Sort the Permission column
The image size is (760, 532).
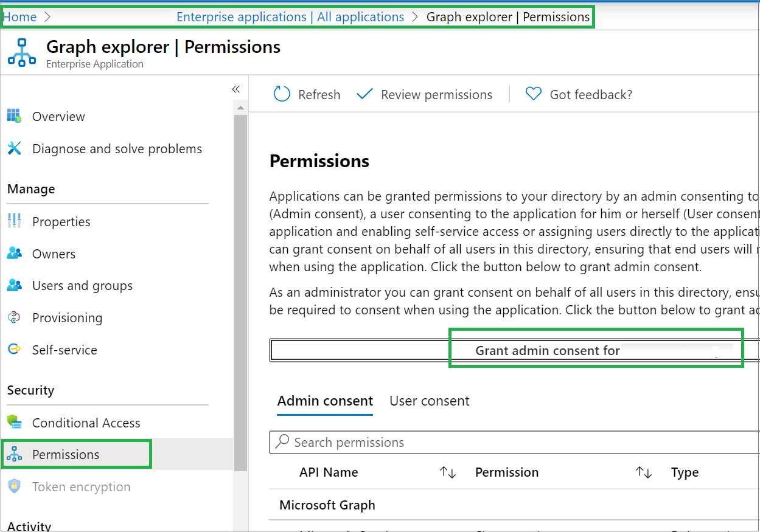pyautogui.click(x=643, y=472)
